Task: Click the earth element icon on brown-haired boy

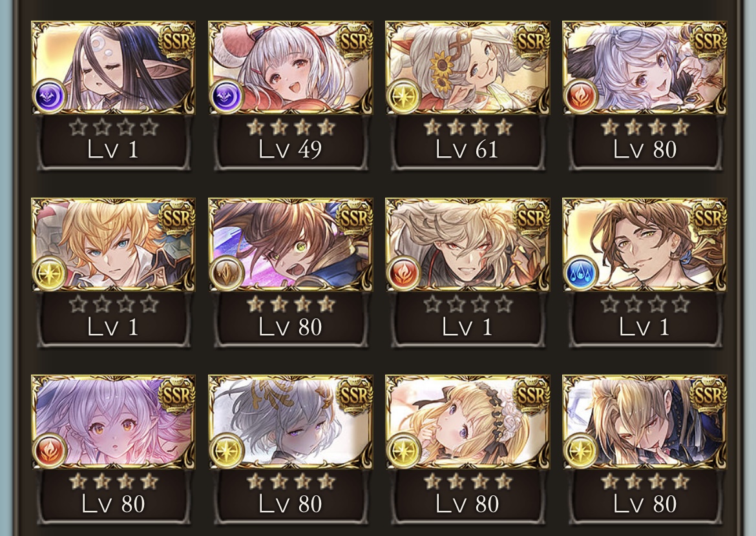Action: tap(227, 273)
